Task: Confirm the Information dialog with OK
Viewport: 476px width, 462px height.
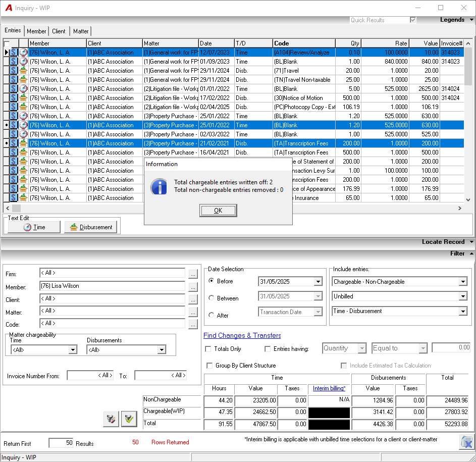Action: click(218, 211)
